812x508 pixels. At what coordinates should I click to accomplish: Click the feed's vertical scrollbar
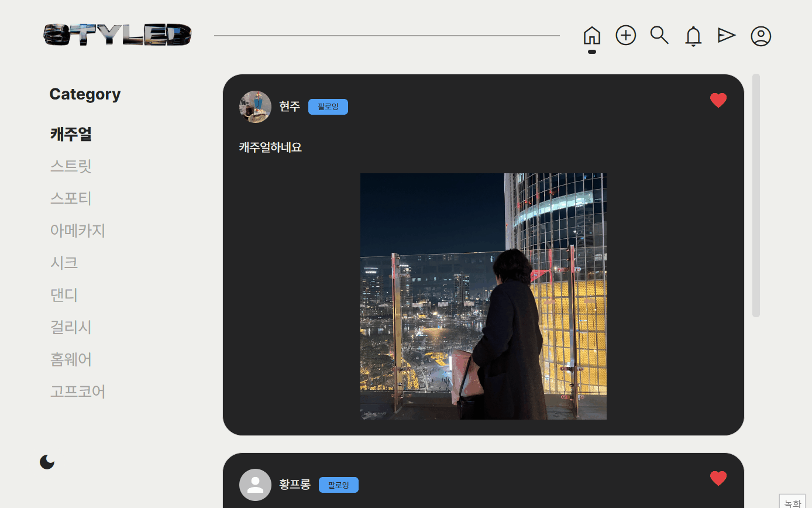(756, 195)
